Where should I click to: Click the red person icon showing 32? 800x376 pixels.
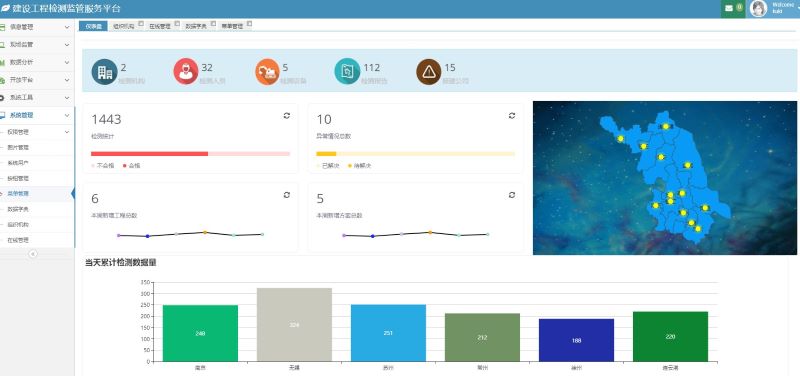186,71
